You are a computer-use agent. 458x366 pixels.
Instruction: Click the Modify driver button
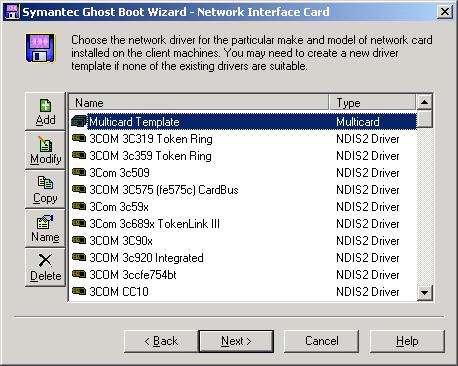point(45,151)
